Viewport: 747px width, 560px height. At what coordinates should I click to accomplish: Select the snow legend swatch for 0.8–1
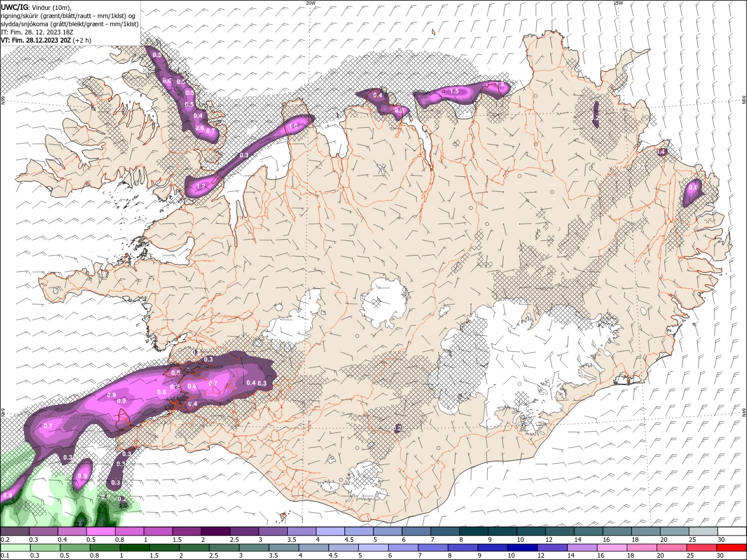[130, 531]
